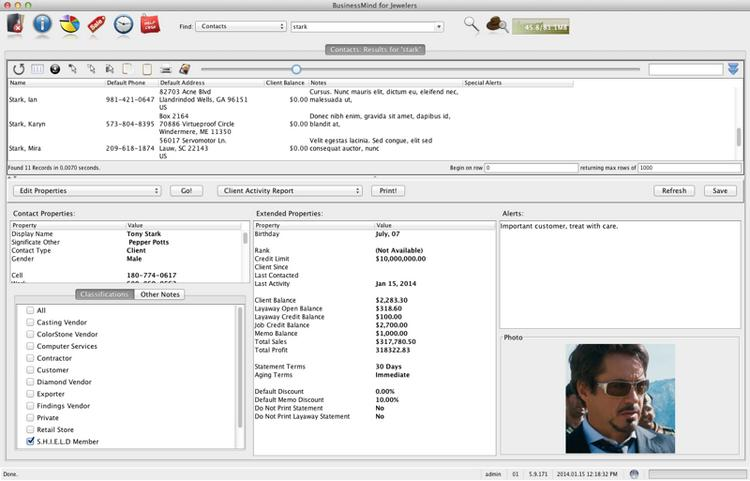
Task: Check the All classification checkbox
Action: [30, 310]
